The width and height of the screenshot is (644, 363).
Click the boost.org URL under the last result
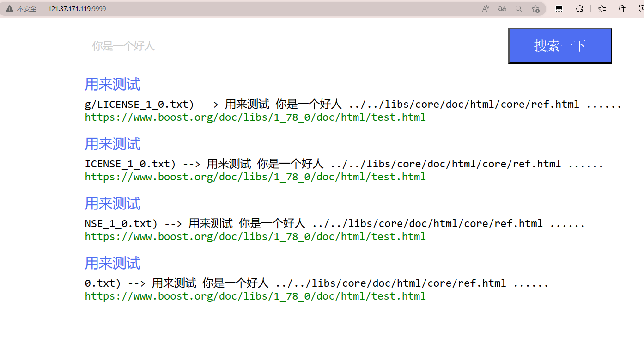point(255,296)
